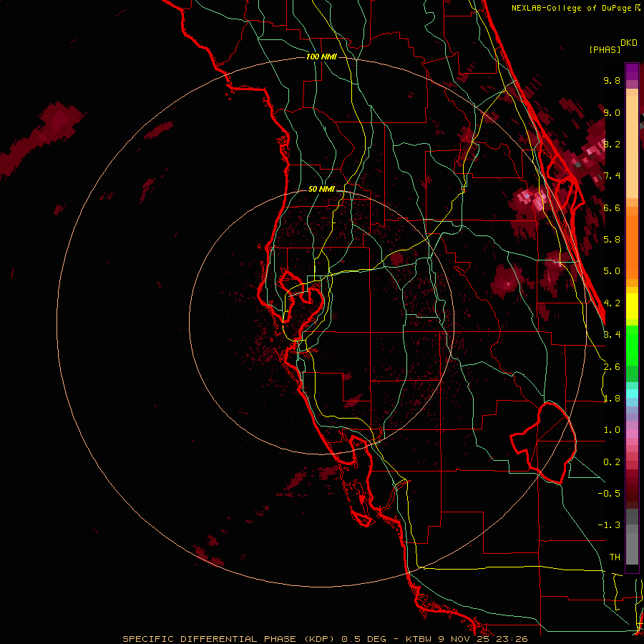Pick the peach segment of the colorbar
This screenshot has width=644, height=644.
[x=632, y=144]
